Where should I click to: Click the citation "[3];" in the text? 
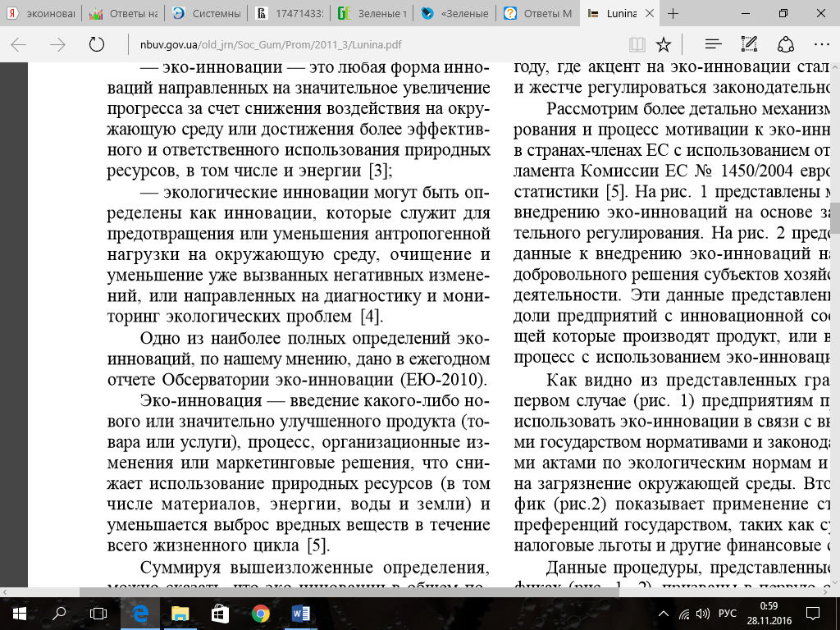coord(381,171)
